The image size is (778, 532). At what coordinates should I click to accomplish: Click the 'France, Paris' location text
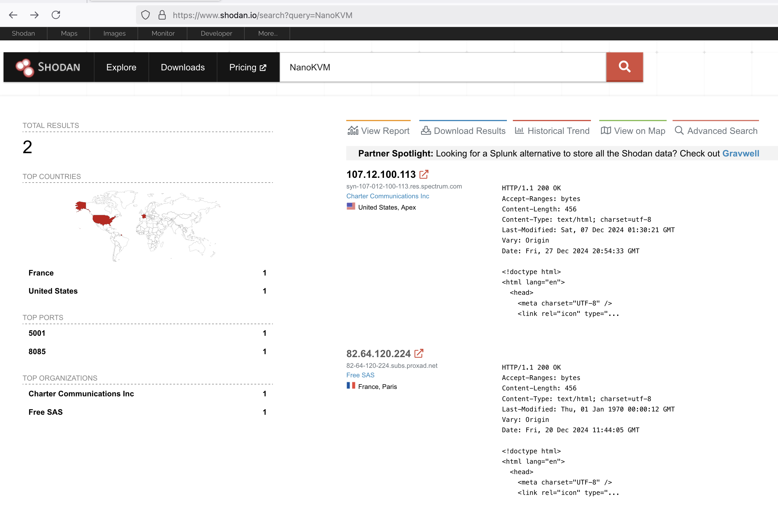click(377, 387)
